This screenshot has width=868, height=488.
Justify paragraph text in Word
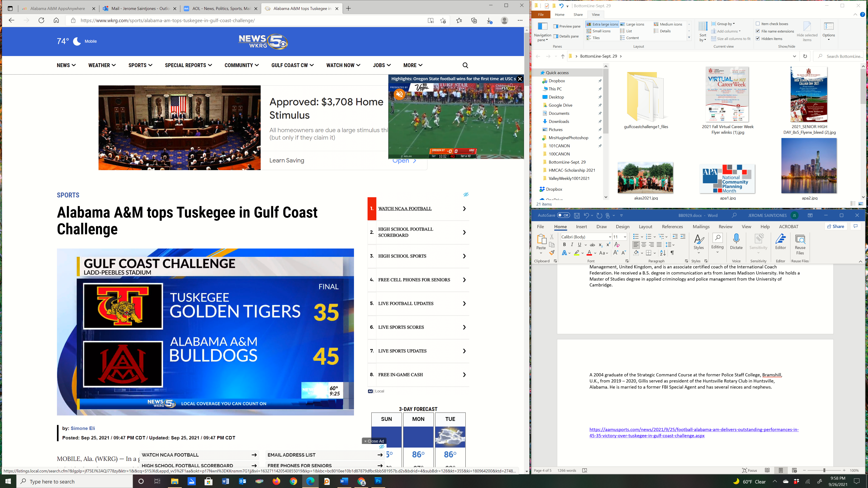coord(659,244)
